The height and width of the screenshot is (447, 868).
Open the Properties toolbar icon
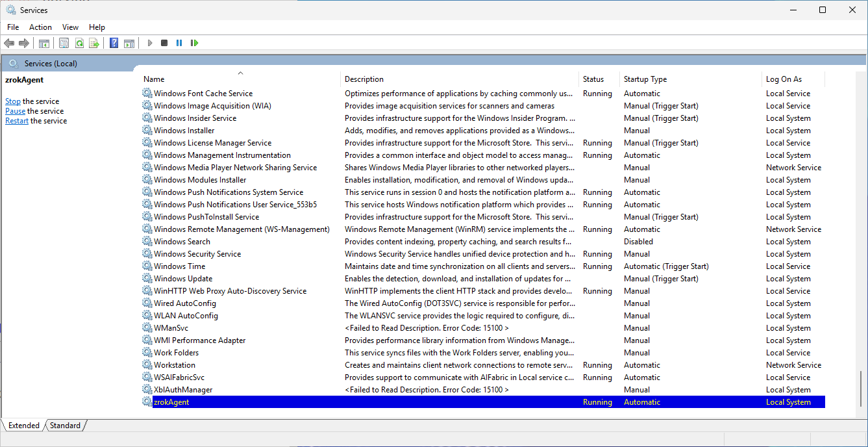pos(64,43)
